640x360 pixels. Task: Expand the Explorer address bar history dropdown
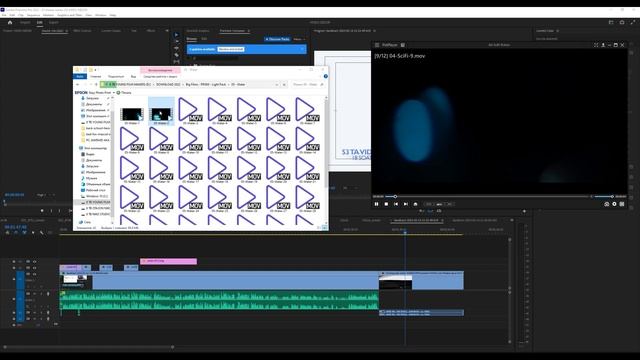[x=277, y=84]
